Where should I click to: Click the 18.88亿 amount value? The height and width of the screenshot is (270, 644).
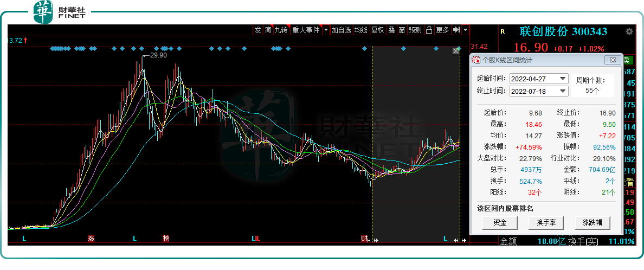(x=552, y=242)
